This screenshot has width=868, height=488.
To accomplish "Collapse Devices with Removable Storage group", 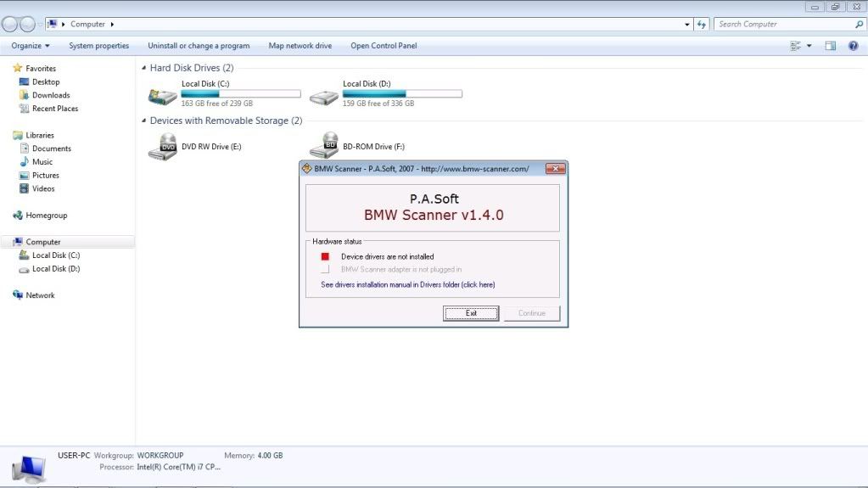I will [x=143, y=121].
